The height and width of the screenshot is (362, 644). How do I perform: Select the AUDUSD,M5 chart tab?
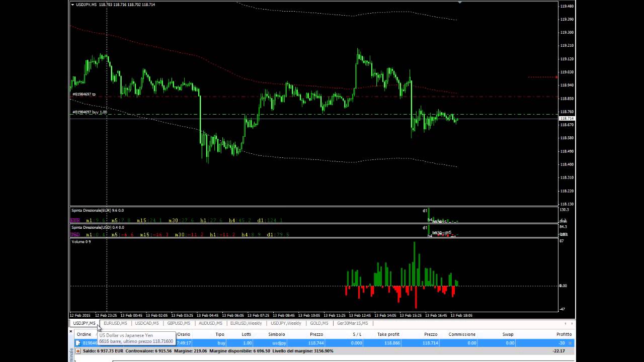coord(210,323)
